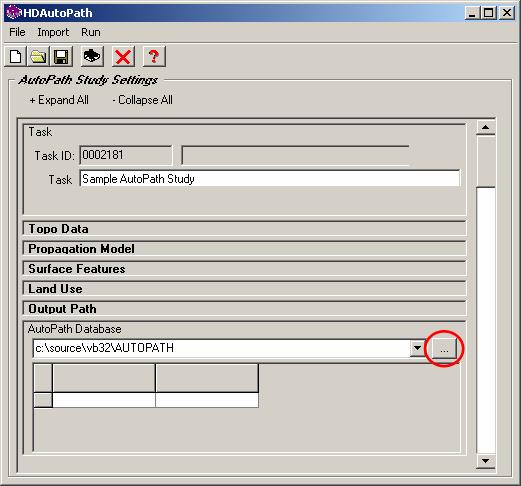
Task: Save the study via floppy disk icon
Action: pos(61,56)
